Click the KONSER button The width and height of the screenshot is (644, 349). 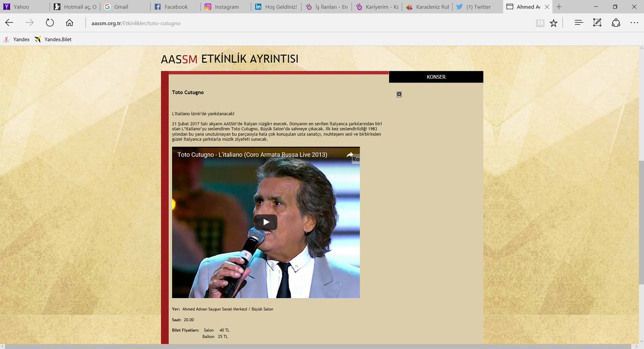pos(435,77)
